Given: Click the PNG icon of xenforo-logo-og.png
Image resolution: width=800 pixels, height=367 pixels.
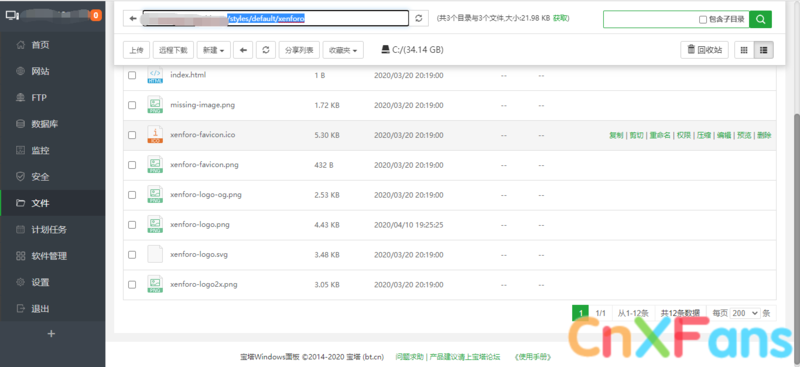Looking at the screenshot, I should [x=155, y=194].
